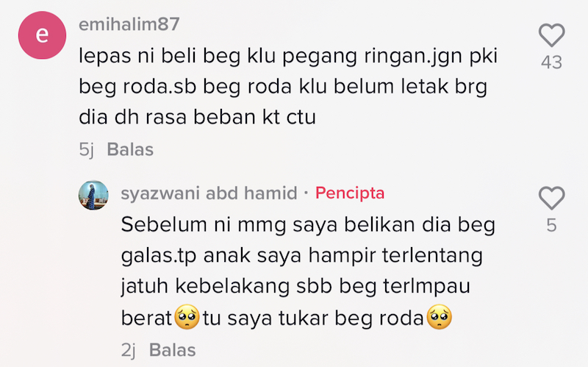Click the 43 likes count
588x367 pixels.
[552, 63]
